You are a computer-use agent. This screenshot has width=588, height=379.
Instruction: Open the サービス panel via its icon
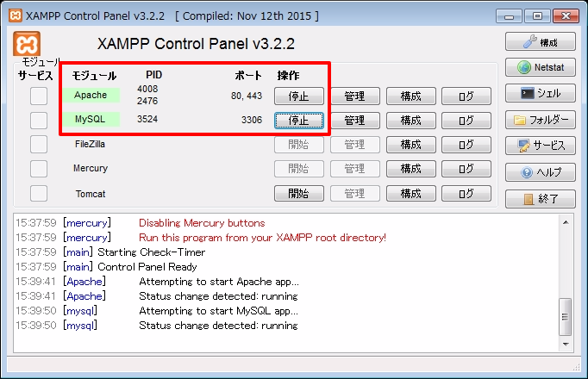pyautogui.click(x=540, y=146)
